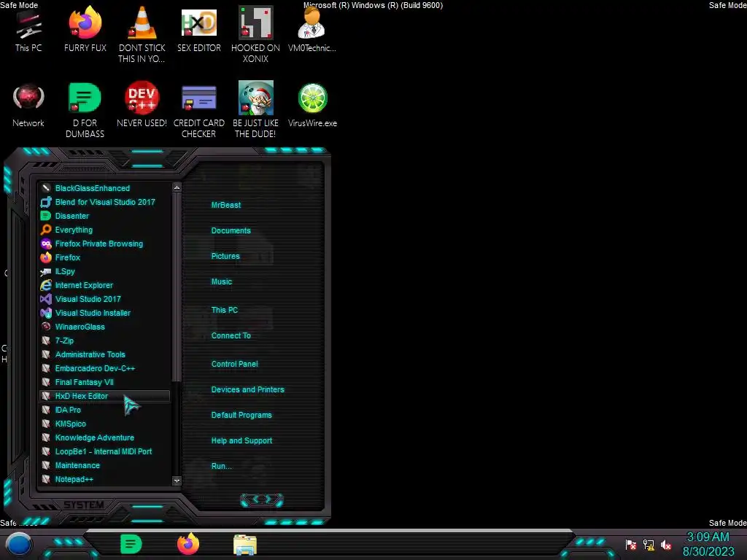Open the MrBeast user folder link
The width and height of the screenshot is (747, 560).
click(x=226, y=205)
